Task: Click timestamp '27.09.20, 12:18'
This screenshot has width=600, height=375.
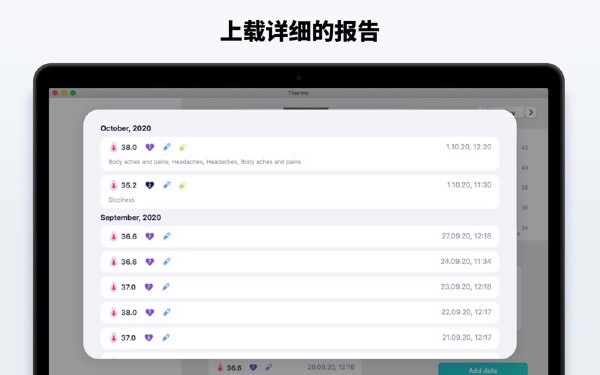Action: (466, 236)
